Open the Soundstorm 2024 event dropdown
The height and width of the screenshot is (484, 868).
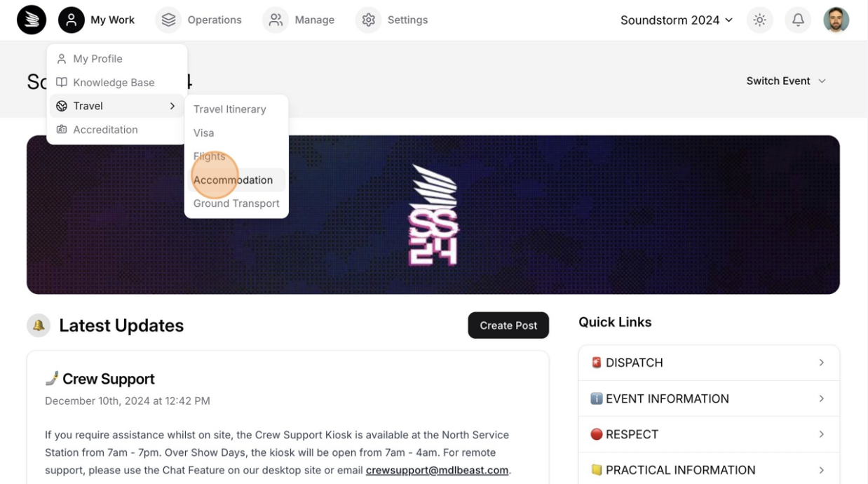point(676,20)
